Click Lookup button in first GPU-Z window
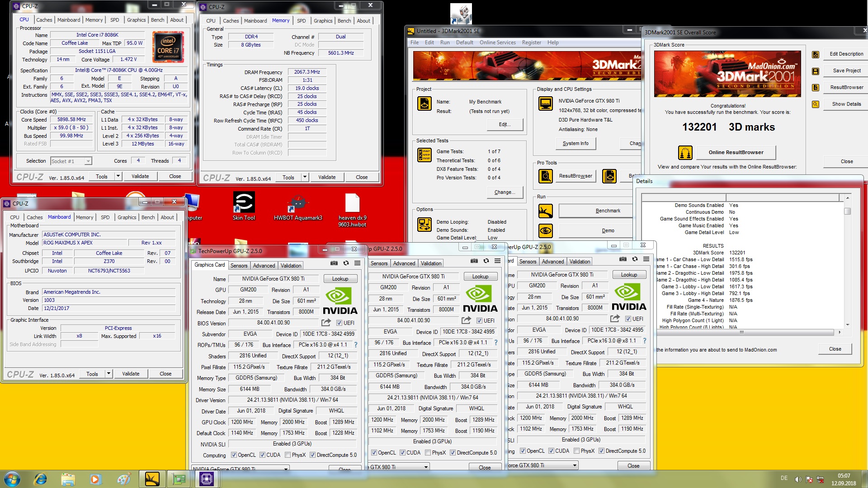The height and width of the screenshot is (488, 868). coord(340,279)
